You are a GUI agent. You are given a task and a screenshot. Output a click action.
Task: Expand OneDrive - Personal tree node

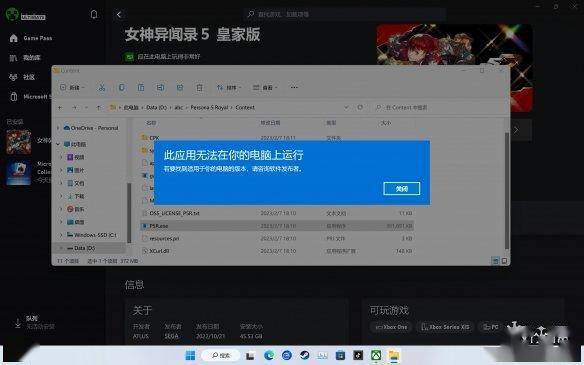point(58,128)
